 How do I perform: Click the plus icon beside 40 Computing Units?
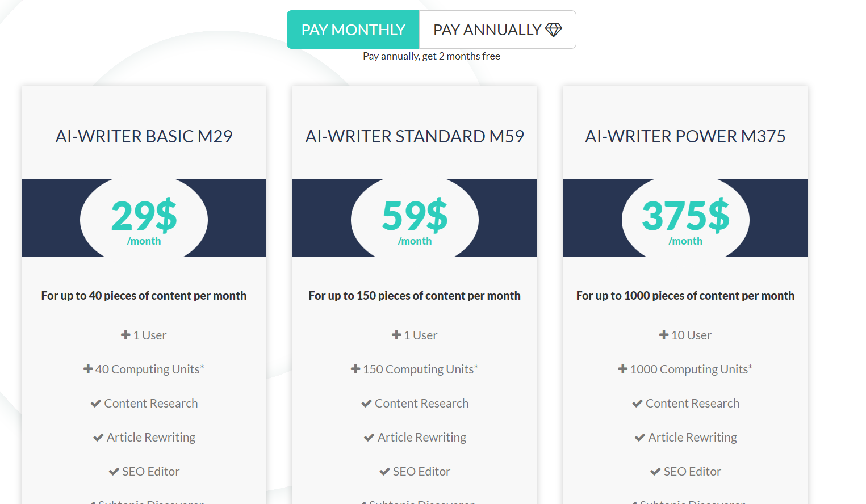point(88,369)
